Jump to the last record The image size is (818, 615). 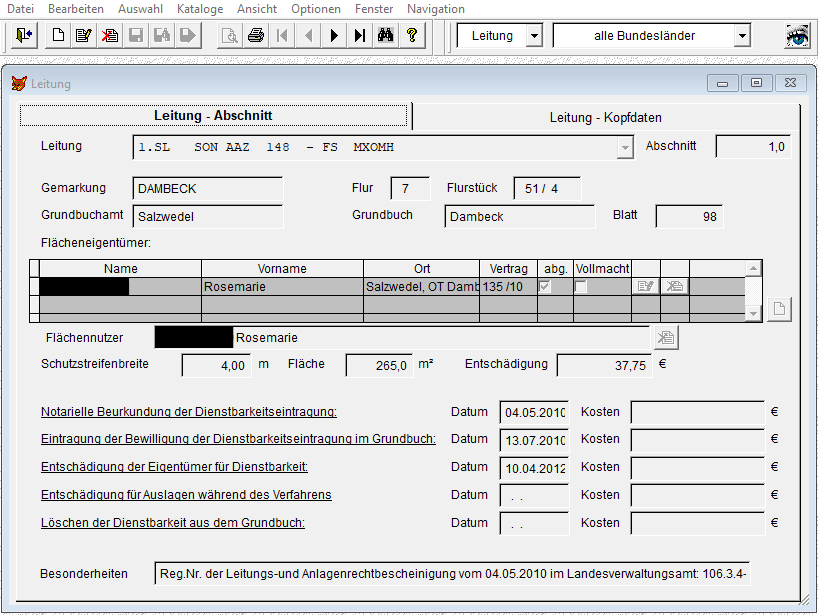(360, 35)
